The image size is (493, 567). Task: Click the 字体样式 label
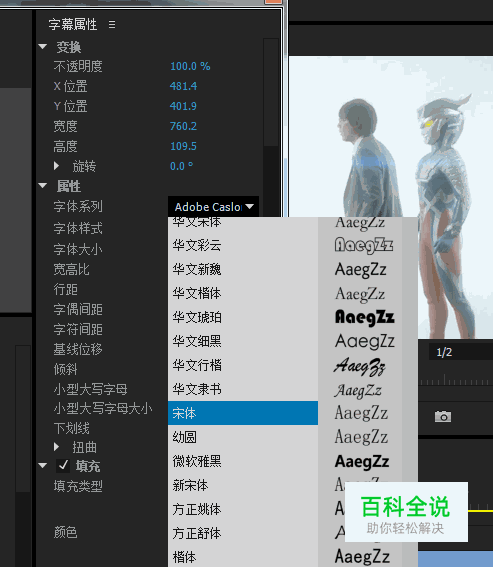click(78, 228)
